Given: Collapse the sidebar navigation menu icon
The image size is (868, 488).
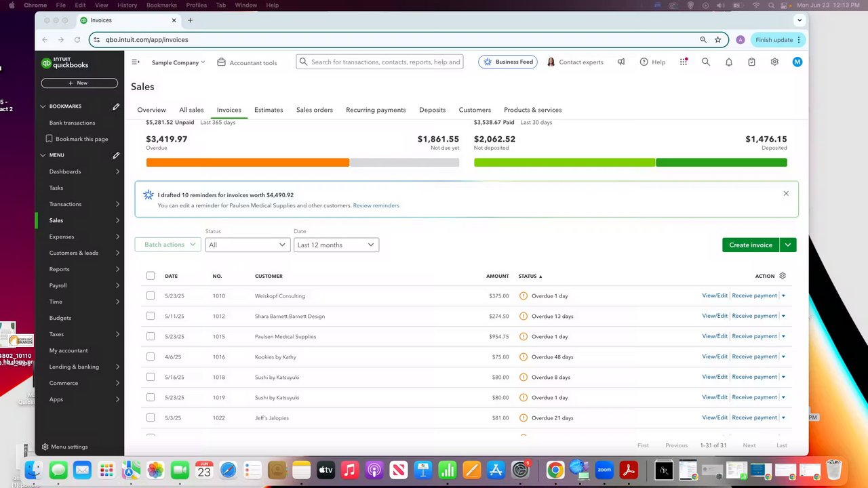Looking at the screenshot, I should [136, 62].
